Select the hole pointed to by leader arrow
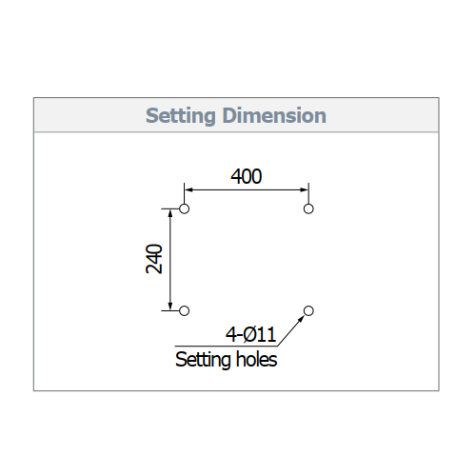The width and height of the screenshot is (476, 476). [x=308, y=310]
